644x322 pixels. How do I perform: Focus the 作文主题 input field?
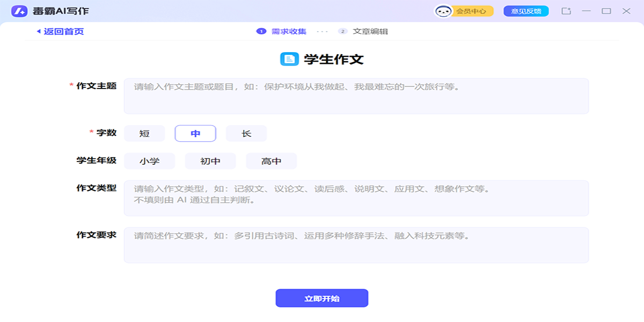(356, 96)
